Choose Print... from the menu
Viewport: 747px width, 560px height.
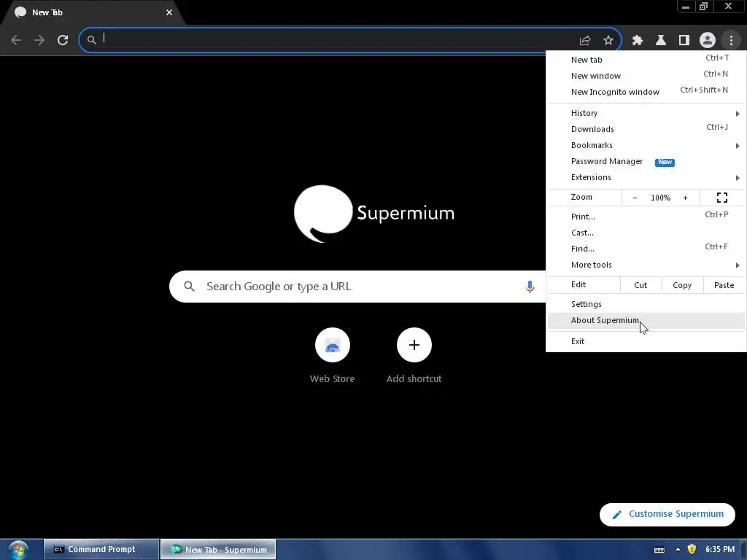point(646,217)
